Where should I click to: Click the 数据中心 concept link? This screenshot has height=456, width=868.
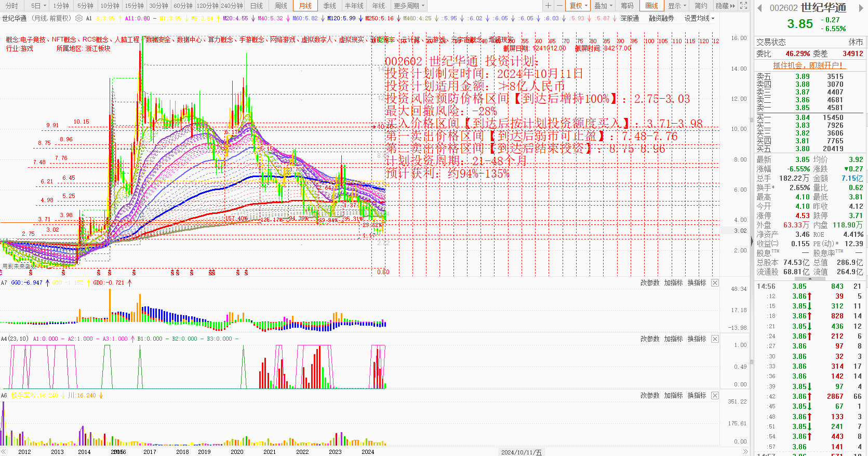[189, 39]
